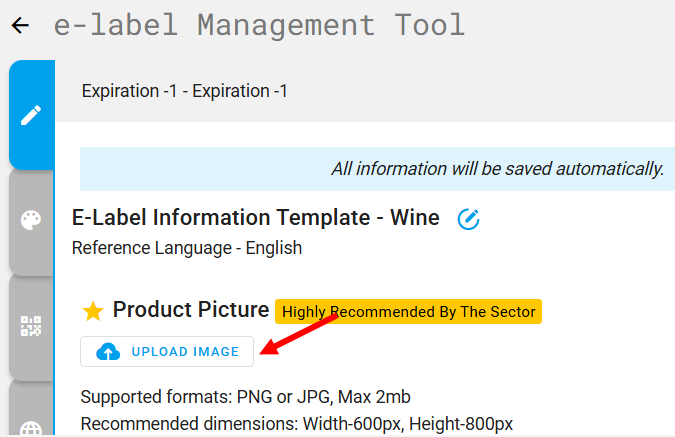
Task: Click the UPLOAD IMAGE label text
Action: coord(185,352)
